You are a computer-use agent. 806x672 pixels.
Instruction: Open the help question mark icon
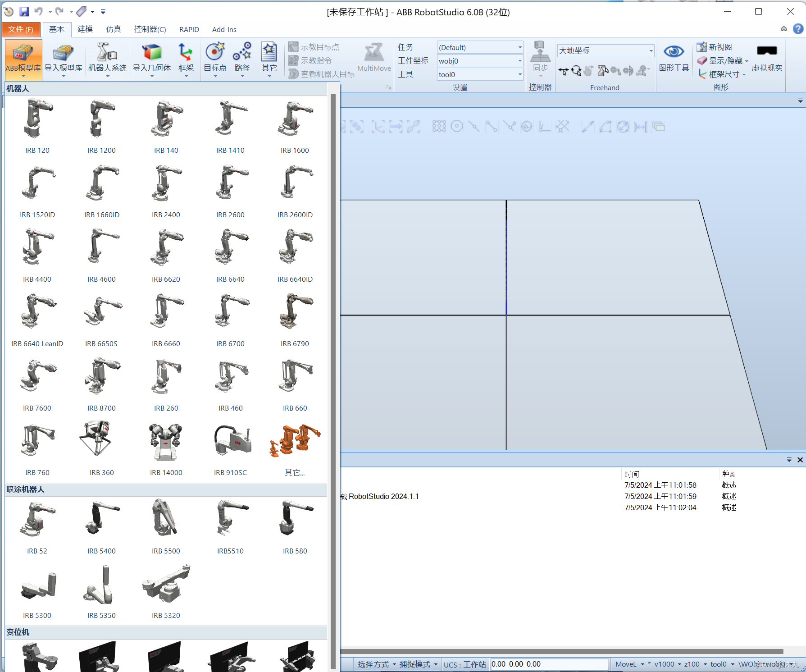point(798,29)
